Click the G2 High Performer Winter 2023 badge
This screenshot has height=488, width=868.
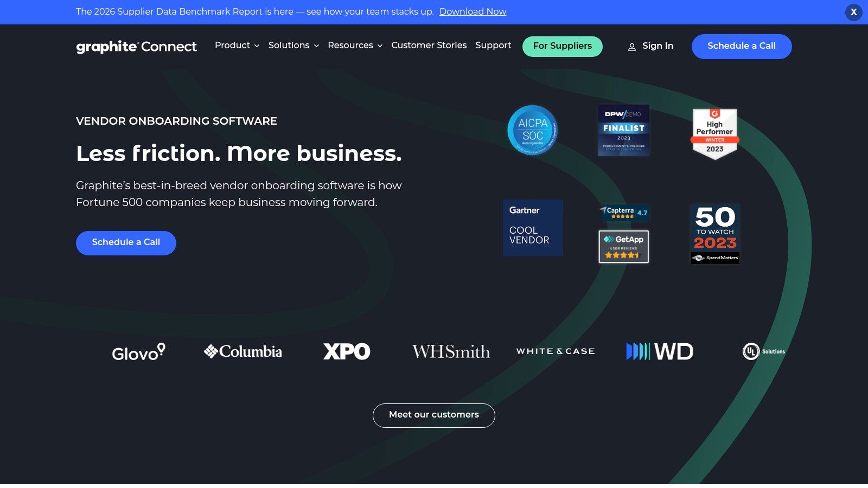[x=714, y=133]
